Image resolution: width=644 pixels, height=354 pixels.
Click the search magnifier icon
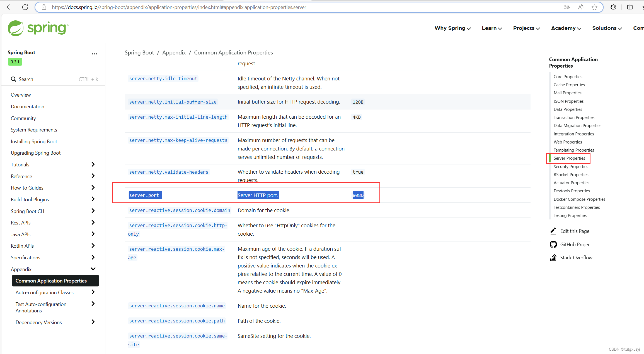coord(13,79)
